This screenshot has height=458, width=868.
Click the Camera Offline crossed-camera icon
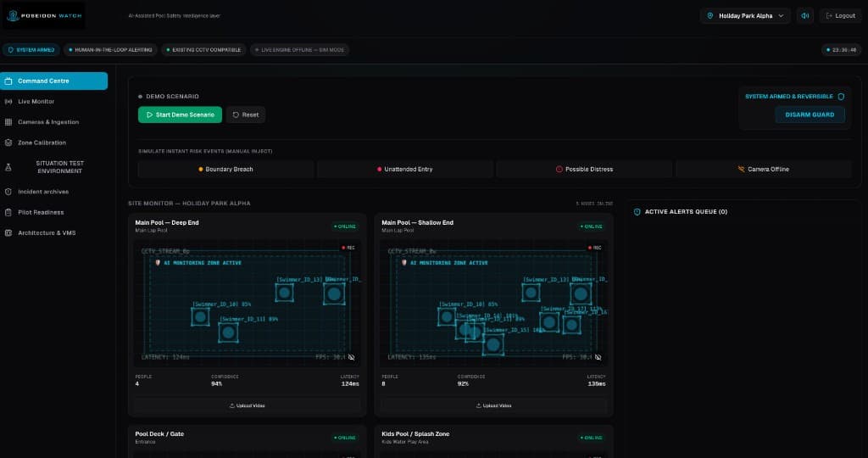tap(741, 169)
